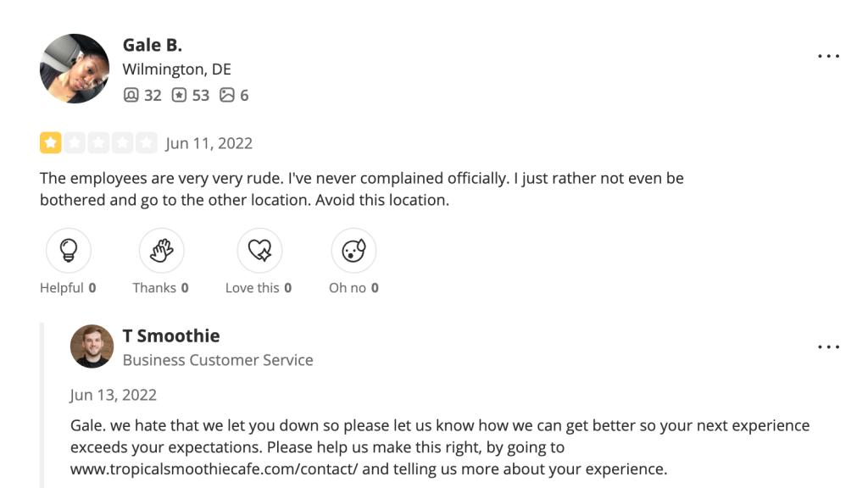Open Gale B.'s profile picture
Screen dimensions: 868x488
point(75,69)
